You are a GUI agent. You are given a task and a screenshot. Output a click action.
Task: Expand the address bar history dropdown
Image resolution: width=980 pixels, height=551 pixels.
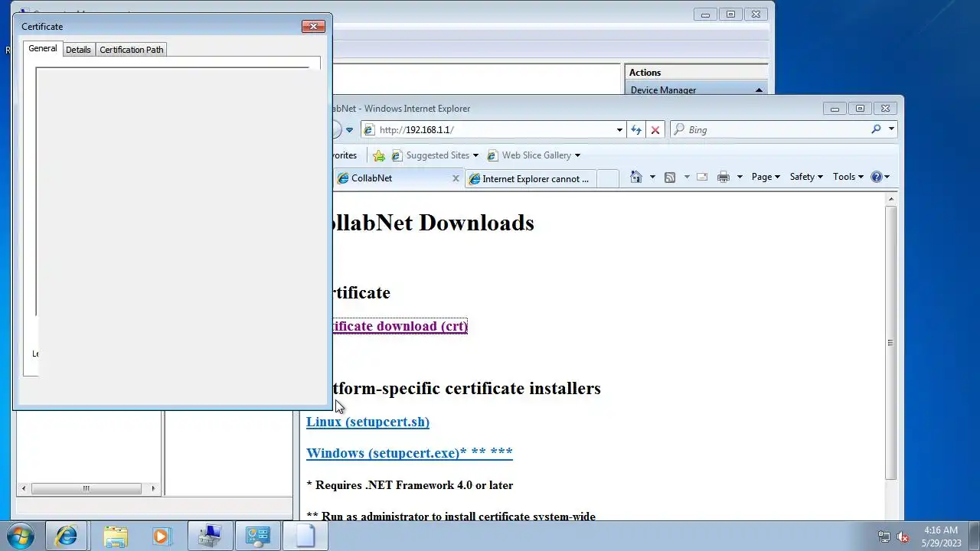619,130
